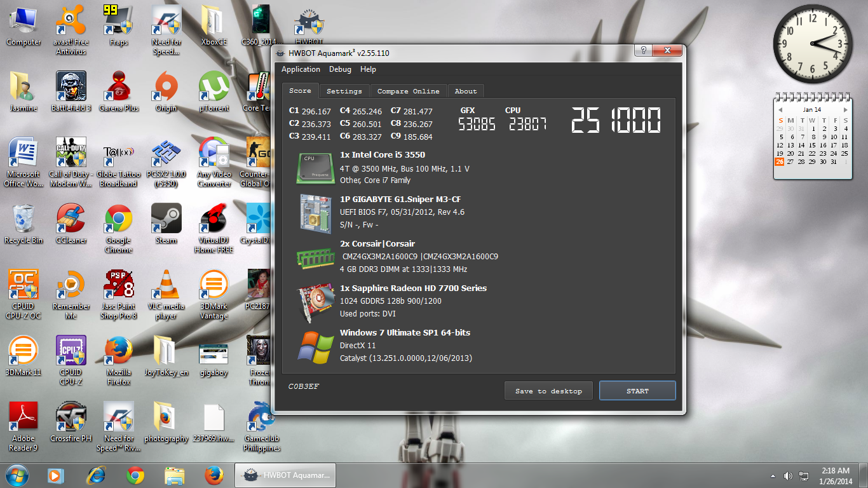Click the START benchmark button
Screen dimensions: 868x488
pos(637,391)
